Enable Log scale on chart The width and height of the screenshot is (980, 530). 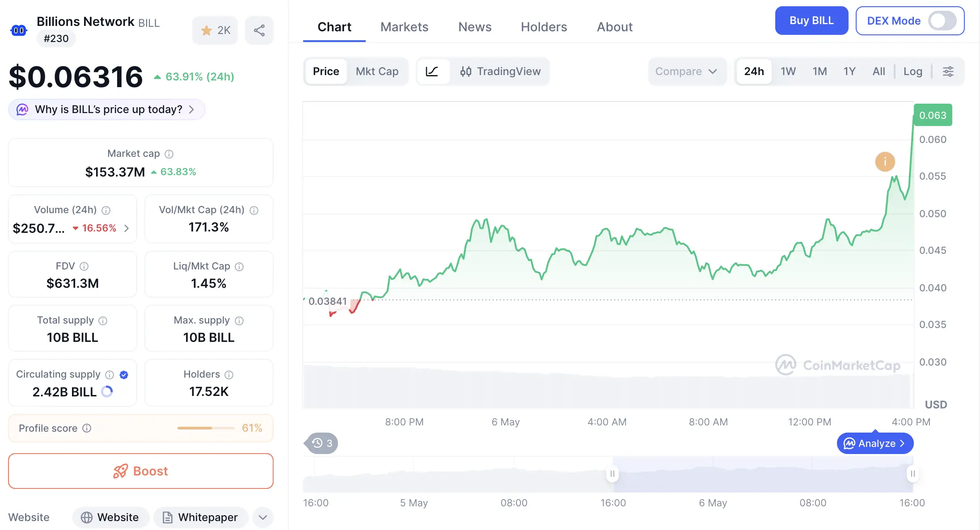click(x=912, y=72)
